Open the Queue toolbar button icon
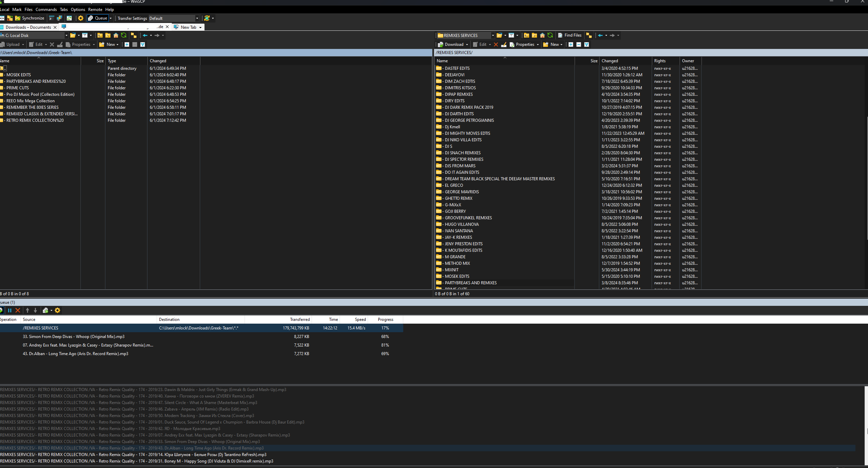Viewport: 868px width, 468px height. [x=91, y=18]
